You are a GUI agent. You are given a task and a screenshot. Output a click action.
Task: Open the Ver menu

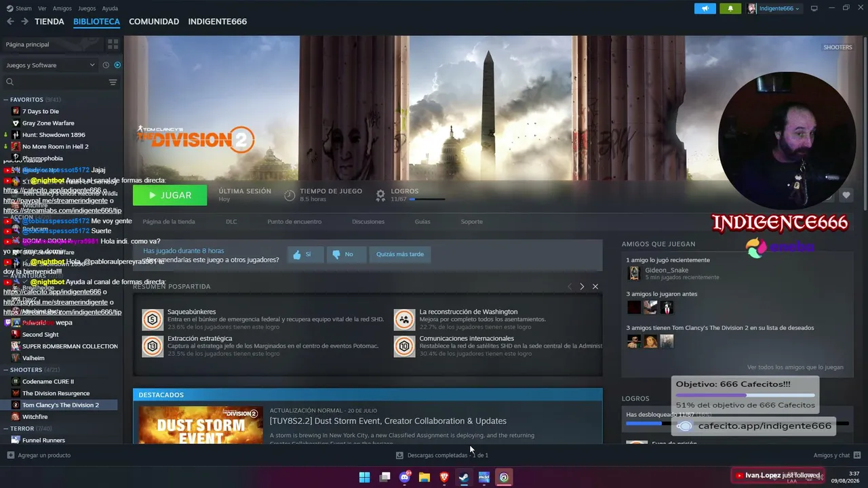42,9
